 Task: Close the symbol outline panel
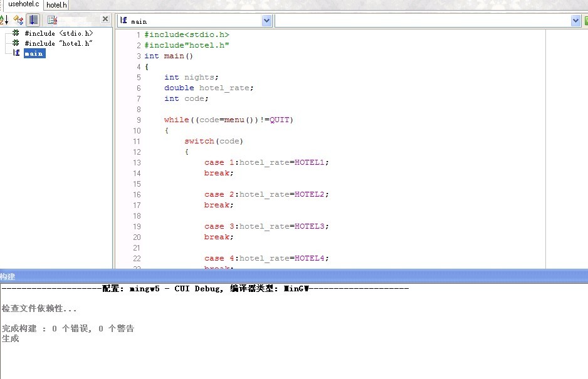click(105, 19)
